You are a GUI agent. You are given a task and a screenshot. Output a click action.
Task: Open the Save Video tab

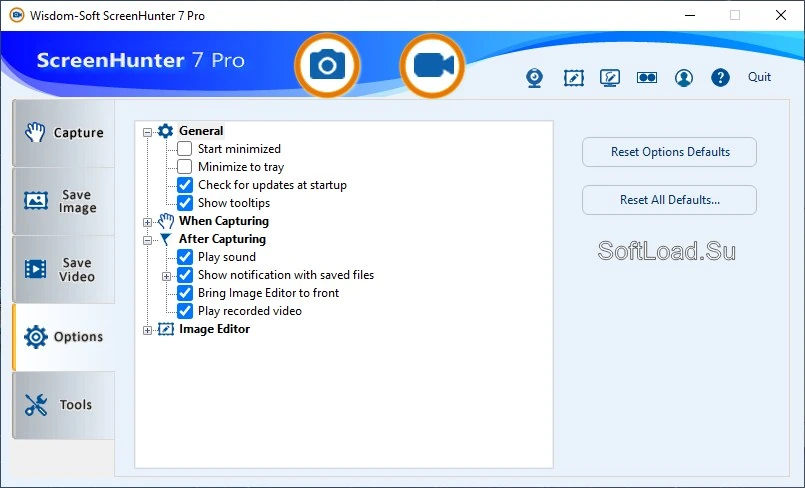pyautogui.click(x=64, y=269)
